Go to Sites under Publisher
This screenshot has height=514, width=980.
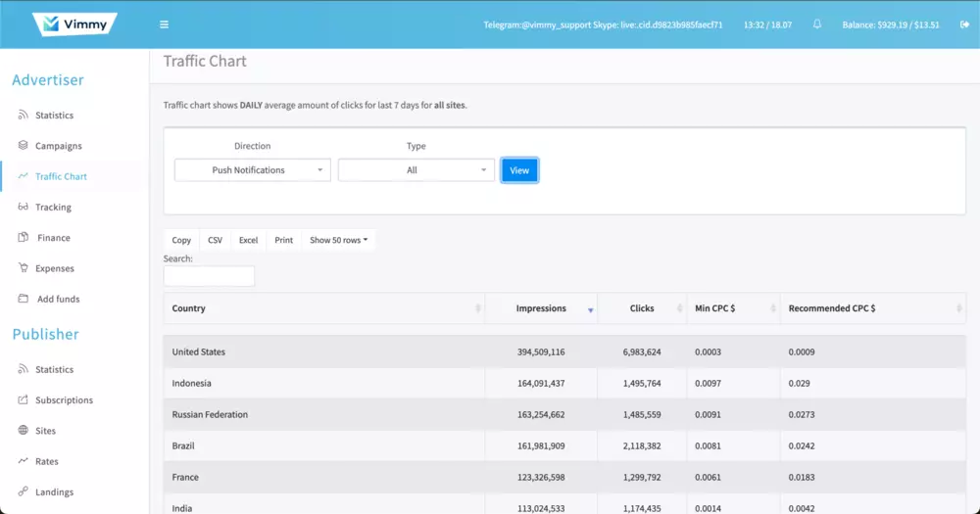[x=45, y=431]
